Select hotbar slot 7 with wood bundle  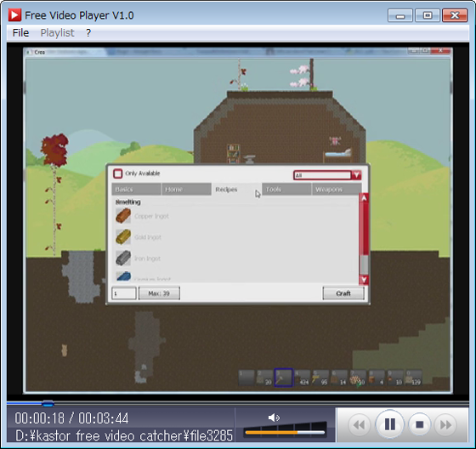point(358,378)
